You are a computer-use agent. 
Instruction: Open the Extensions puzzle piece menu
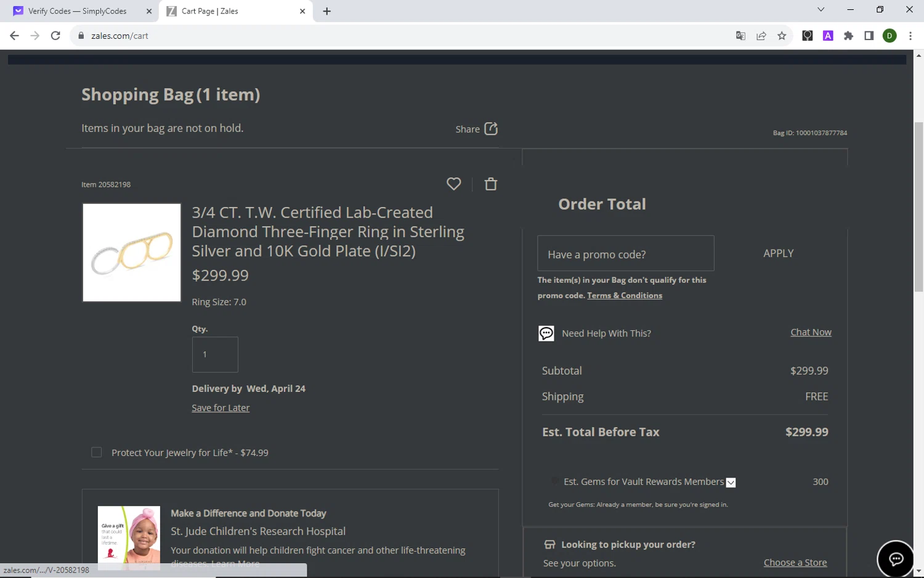click(848, 36)
